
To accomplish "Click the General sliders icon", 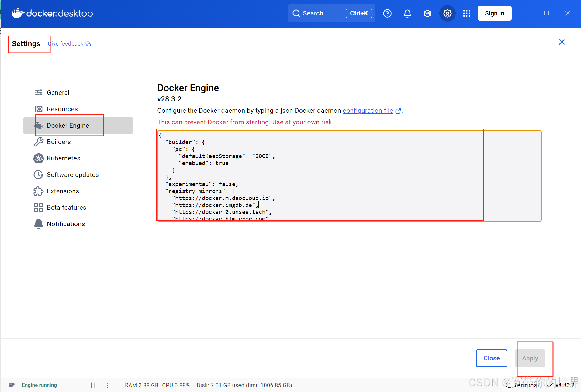I will coord(39,92).
